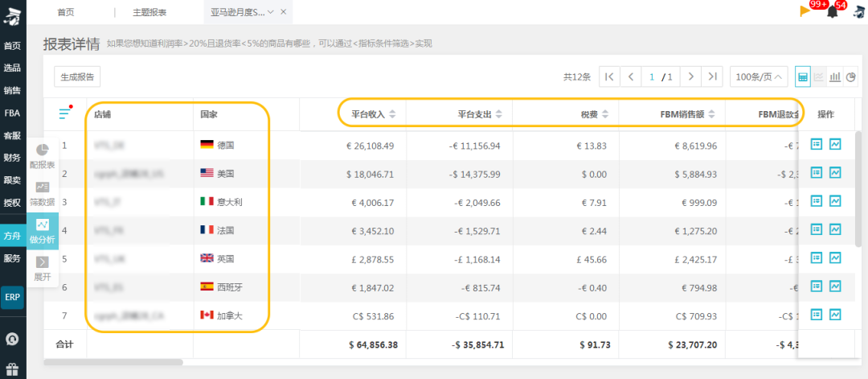Close the 亚马逊月度 tab
The image size is (868, 379).
pyautogui.click(x=284, y=12)
